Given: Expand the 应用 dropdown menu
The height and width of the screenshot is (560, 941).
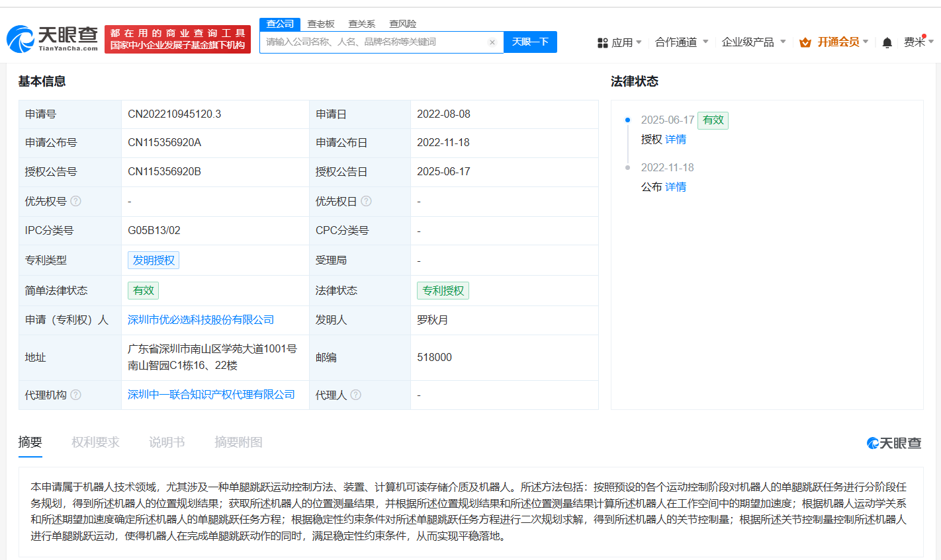Looking at the screenshot, I should (x=620, y=42).
